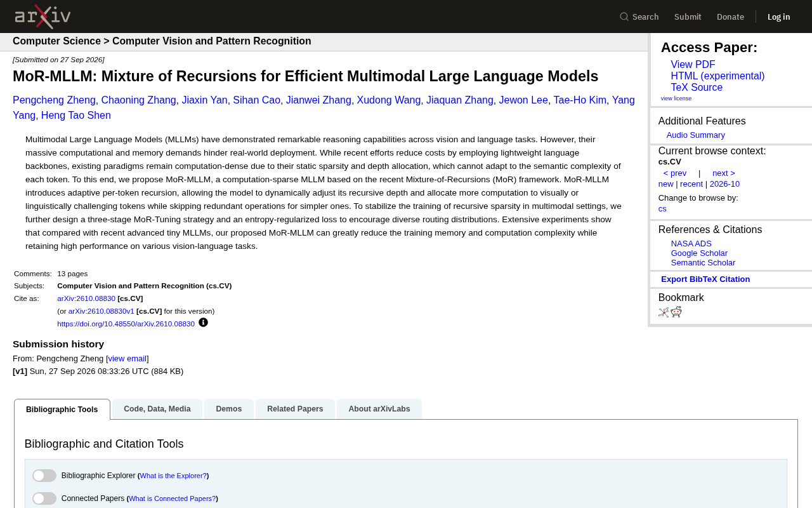812x508 pixels.
Task: Click the Log in button
Action: 779,17
